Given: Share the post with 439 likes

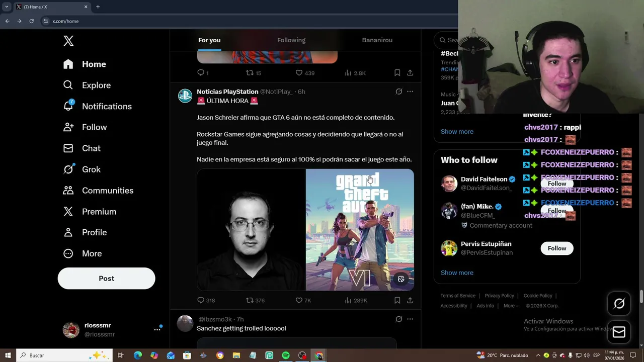Looking at the screenshot, I should 410,73.
